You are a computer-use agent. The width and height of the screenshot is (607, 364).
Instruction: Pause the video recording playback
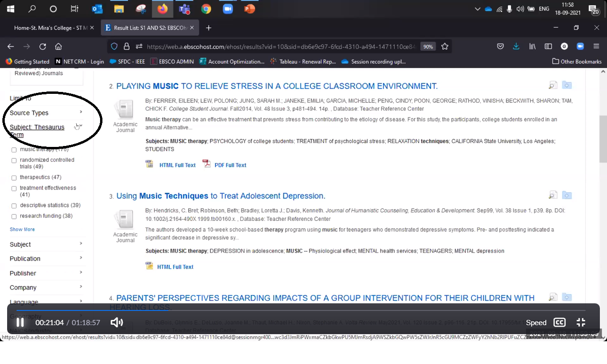(20, 322)
